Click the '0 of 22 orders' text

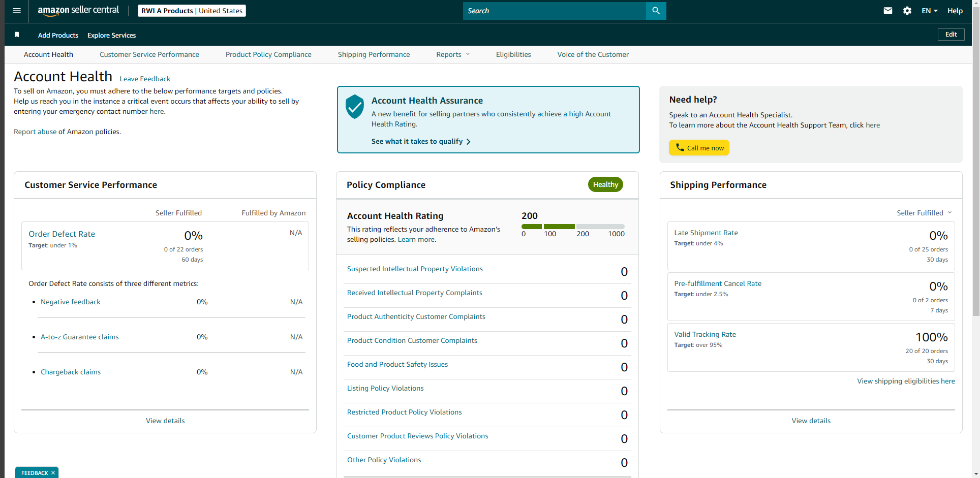183,249
